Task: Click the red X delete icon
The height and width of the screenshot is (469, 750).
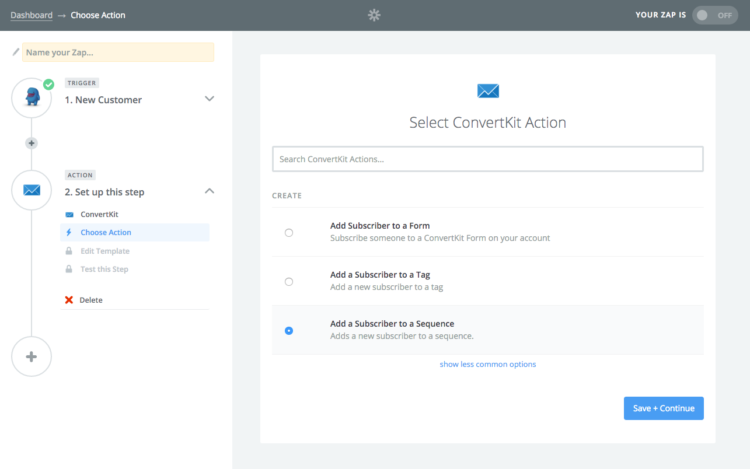Action: (69, 300)
